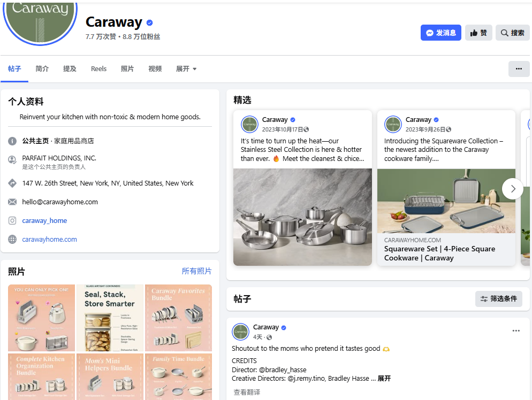Click Caraway name on September 26 featured post
532x400 pixels.
click(x=419, y=120)
